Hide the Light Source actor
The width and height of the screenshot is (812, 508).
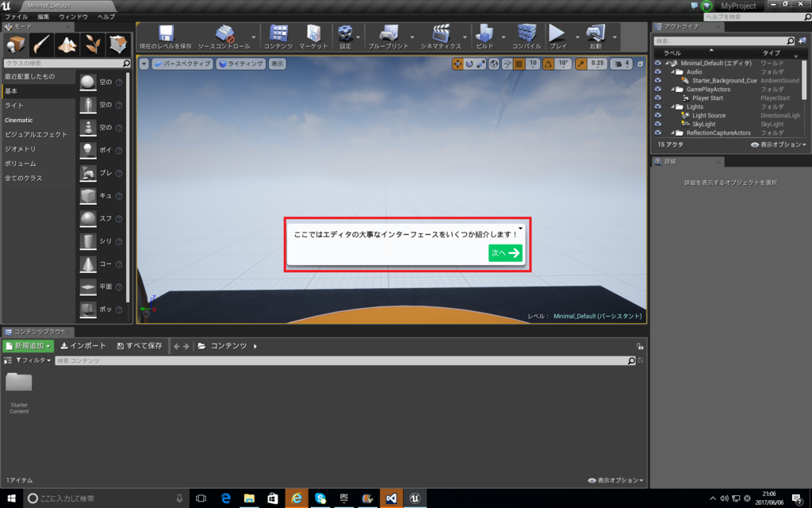[x=657, y=116]
